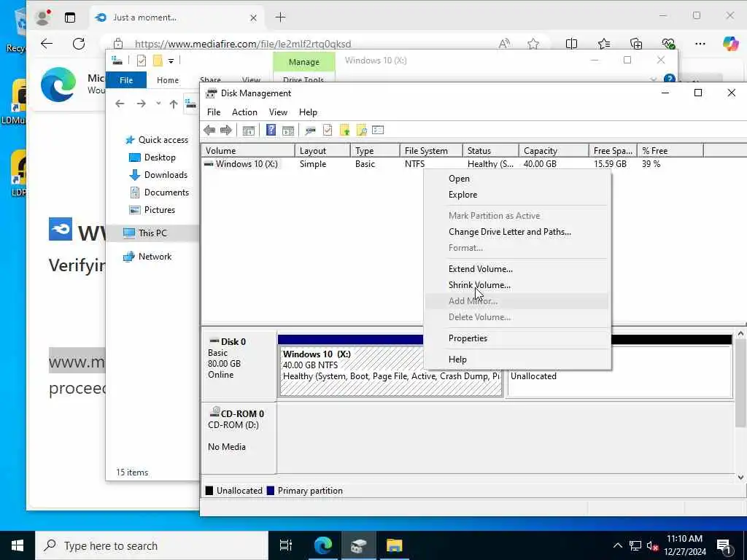
Task: Open Copilot in Edge
Action: coord(730,44)
